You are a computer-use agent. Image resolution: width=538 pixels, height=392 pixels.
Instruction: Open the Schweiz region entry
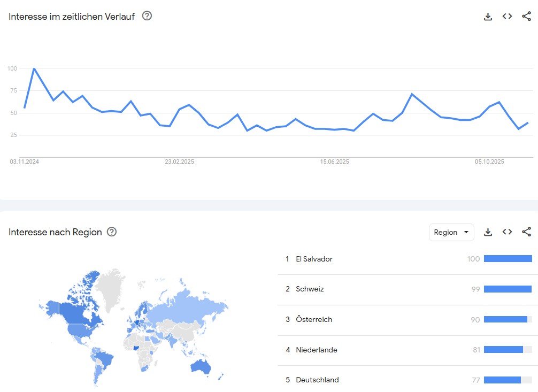310,289
